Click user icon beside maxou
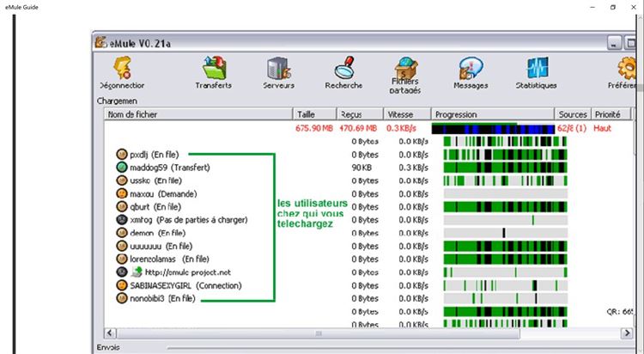The width and height of the screenshot is (644, 354). pos(122,193)
